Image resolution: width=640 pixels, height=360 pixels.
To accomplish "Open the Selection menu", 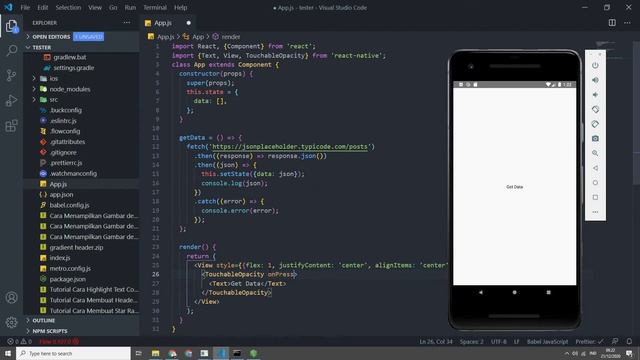I will click(x=68, y=7).
